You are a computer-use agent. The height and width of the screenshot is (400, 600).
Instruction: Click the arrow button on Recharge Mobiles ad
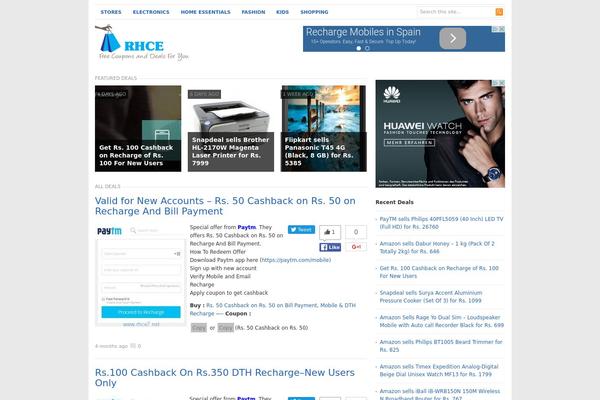pos(452,38)
